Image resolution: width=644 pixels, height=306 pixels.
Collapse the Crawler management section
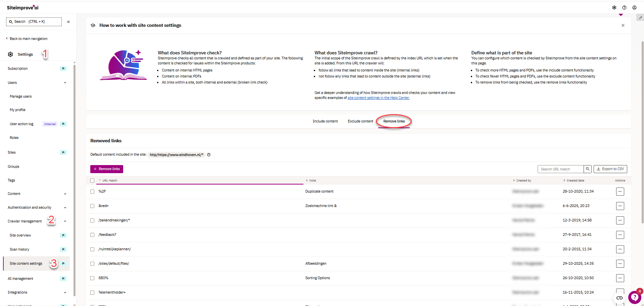click(x=65, y=221)
